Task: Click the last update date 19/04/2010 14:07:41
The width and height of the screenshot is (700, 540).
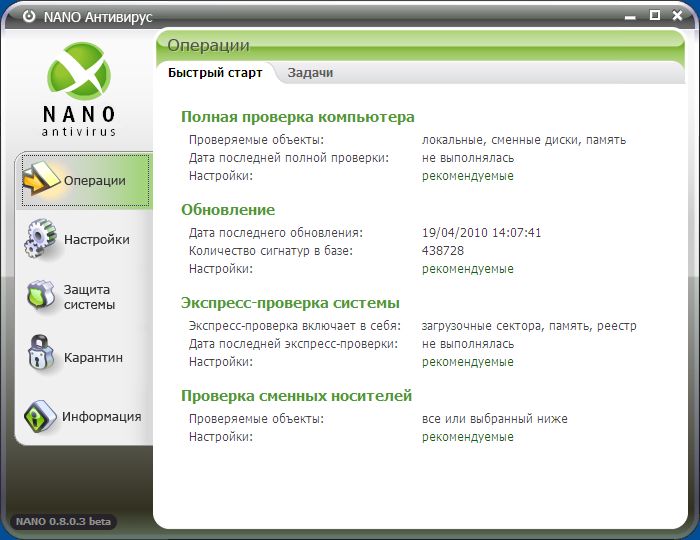Action: [481, 233]
